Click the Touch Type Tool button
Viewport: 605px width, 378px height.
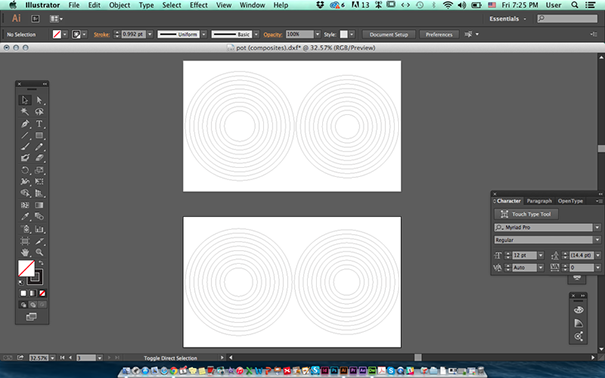(526, 214)
